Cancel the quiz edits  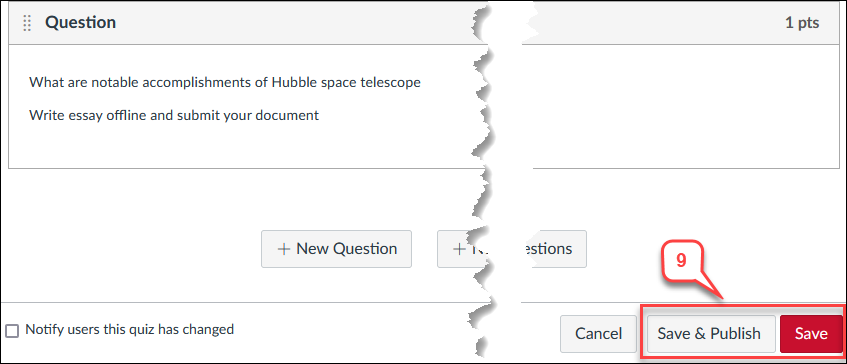[598, 334]
